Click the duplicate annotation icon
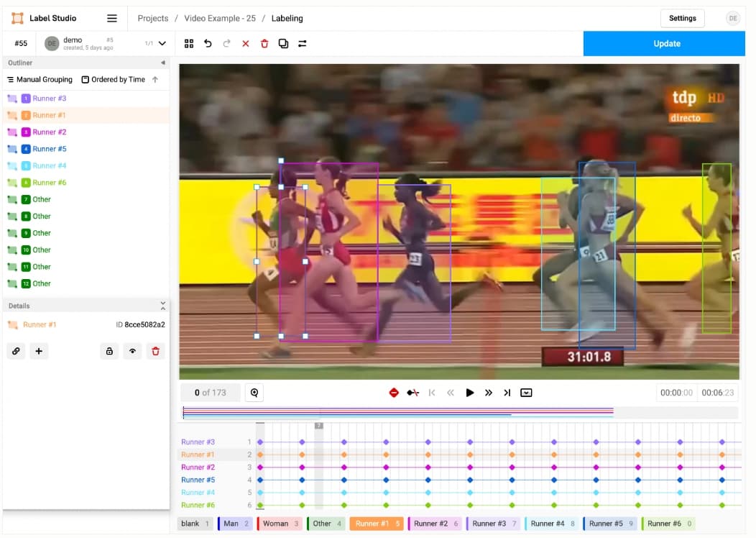The height and width of the screenshot is (538, 756). [x=283, y=43]
